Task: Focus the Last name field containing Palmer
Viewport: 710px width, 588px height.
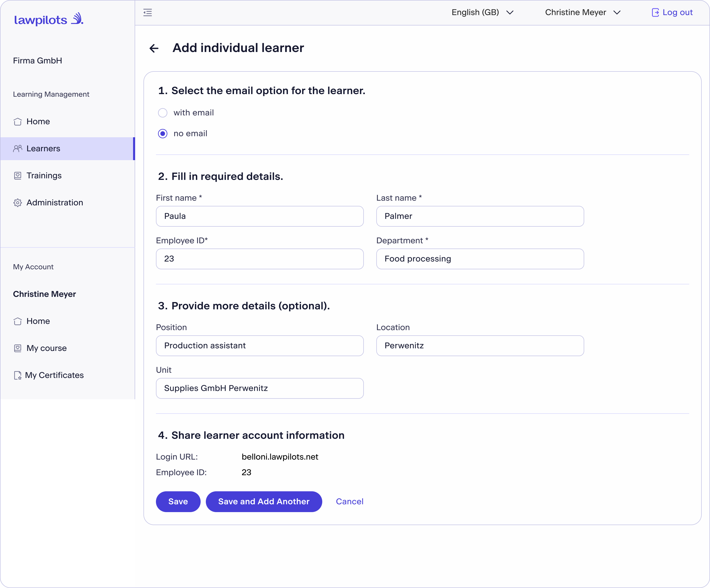Action: 480,216
